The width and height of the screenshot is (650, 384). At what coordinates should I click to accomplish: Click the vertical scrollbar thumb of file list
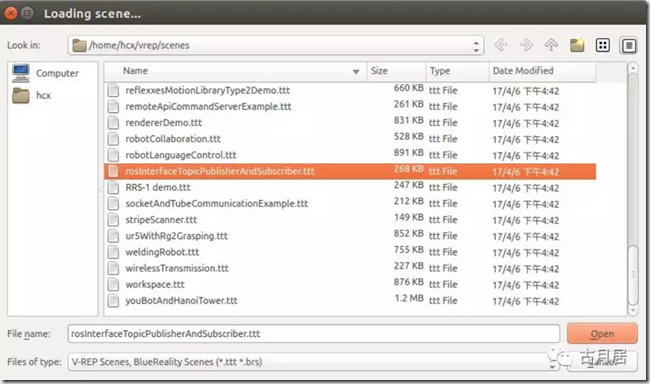click(x=633, y=275)
